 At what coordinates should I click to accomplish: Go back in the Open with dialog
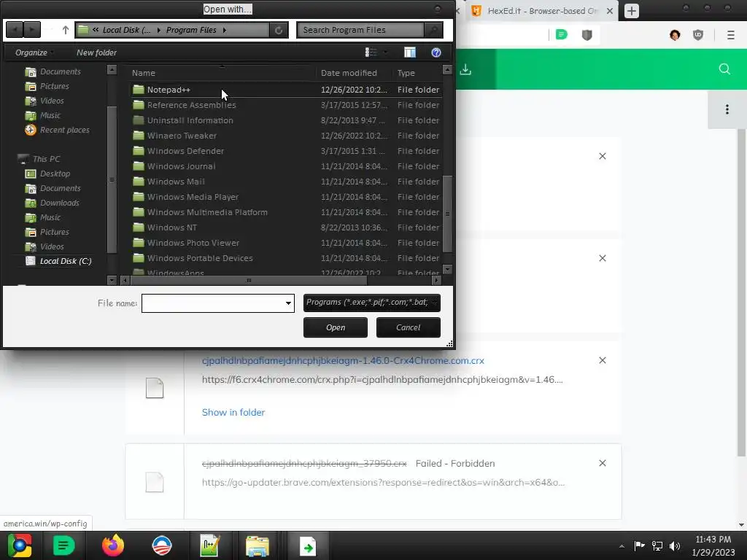point(15,30)
